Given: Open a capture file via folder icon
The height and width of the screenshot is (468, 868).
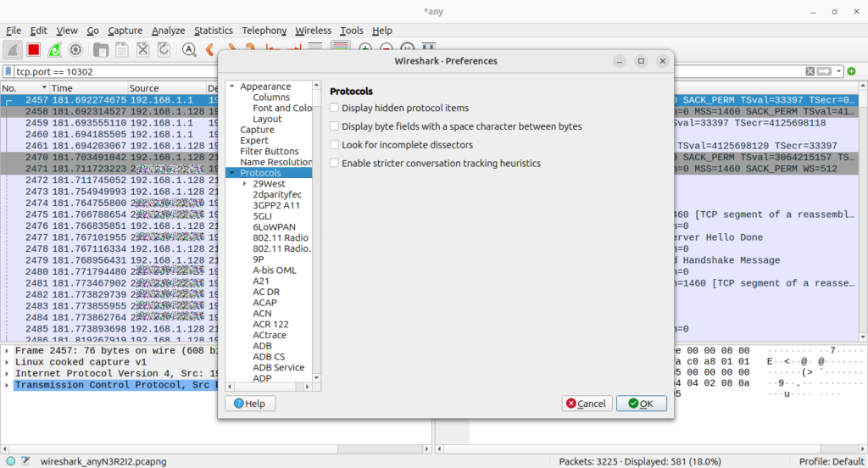Looking at the screenshot, I should click(x=101, y=50).
